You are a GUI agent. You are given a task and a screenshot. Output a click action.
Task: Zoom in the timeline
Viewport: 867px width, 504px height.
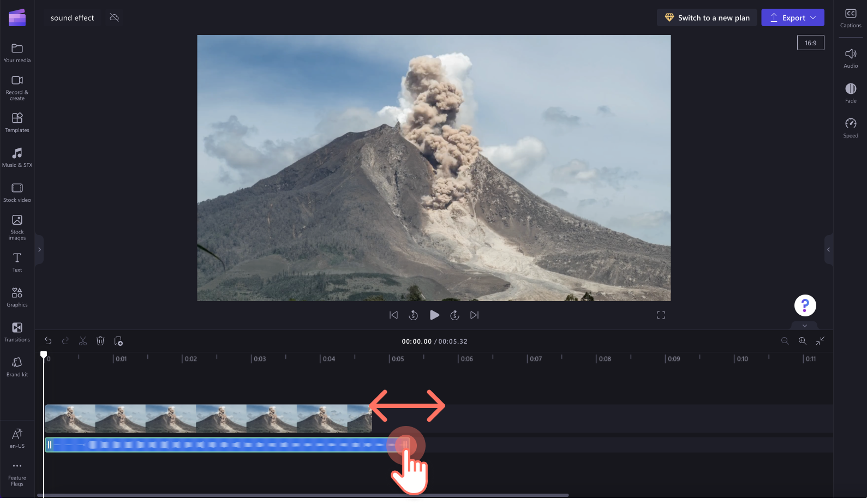coord(803,341)
